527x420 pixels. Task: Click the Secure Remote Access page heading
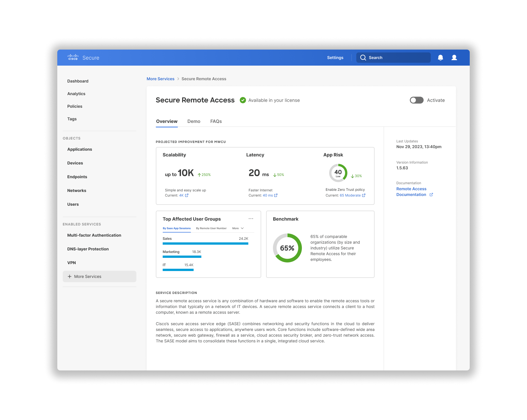(195, 100)
